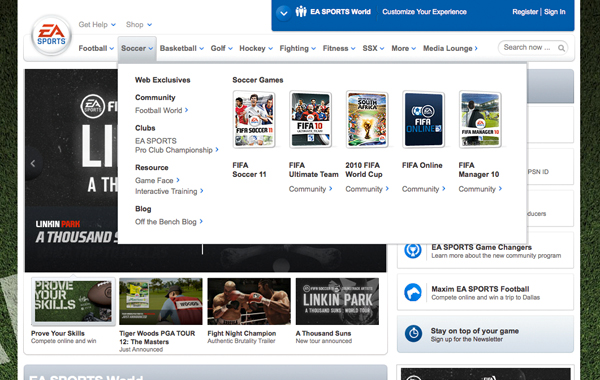Click the Web Exclusives heading

click(x=163, y=80)
